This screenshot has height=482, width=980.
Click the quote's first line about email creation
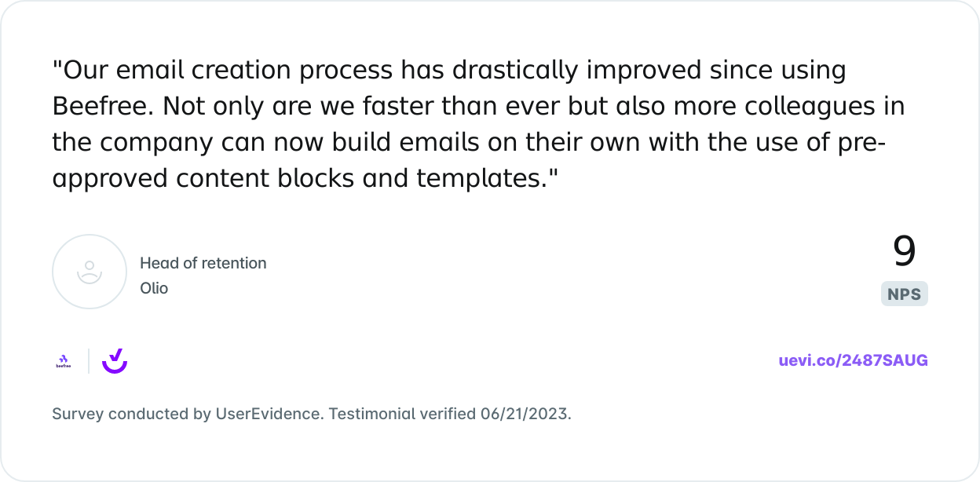(448, 71)
